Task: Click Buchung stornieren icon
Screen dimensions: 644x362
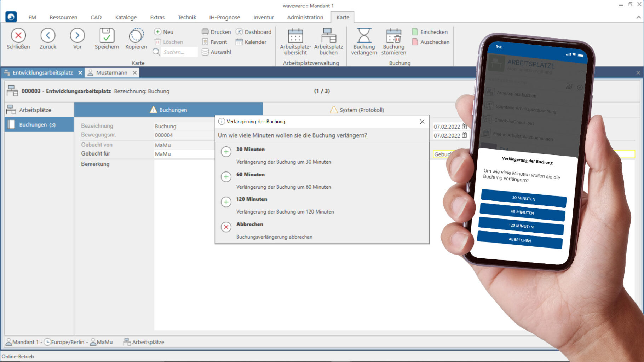Action: (393, 36)
